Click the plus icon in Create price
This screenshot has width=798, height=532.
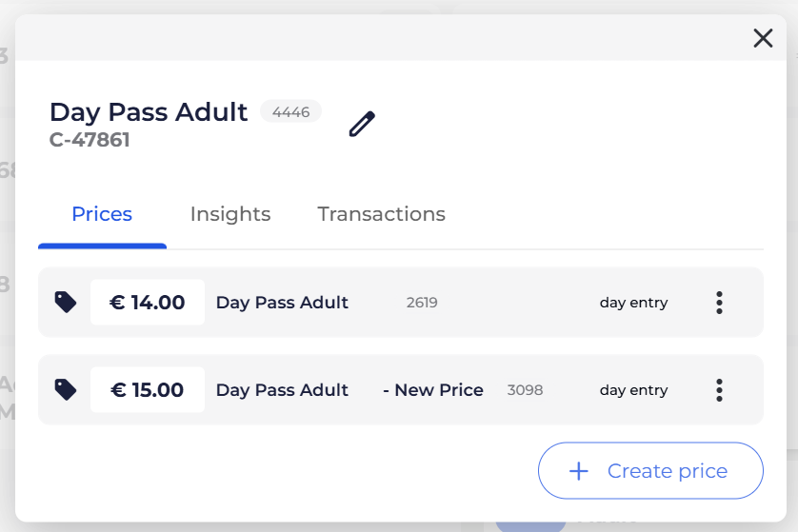(x=579, y=471)
